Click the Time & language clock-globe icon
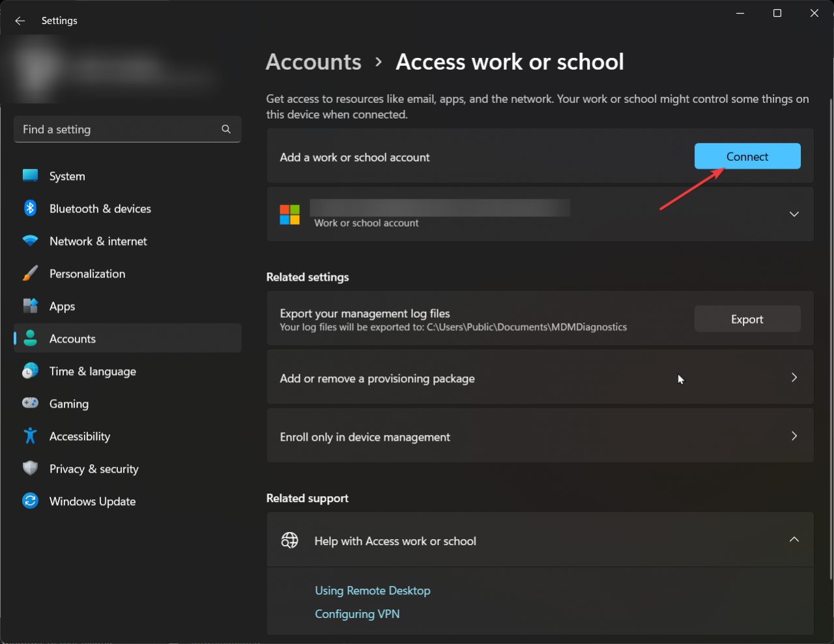This screenshot has height=644, width=834. 30,371
